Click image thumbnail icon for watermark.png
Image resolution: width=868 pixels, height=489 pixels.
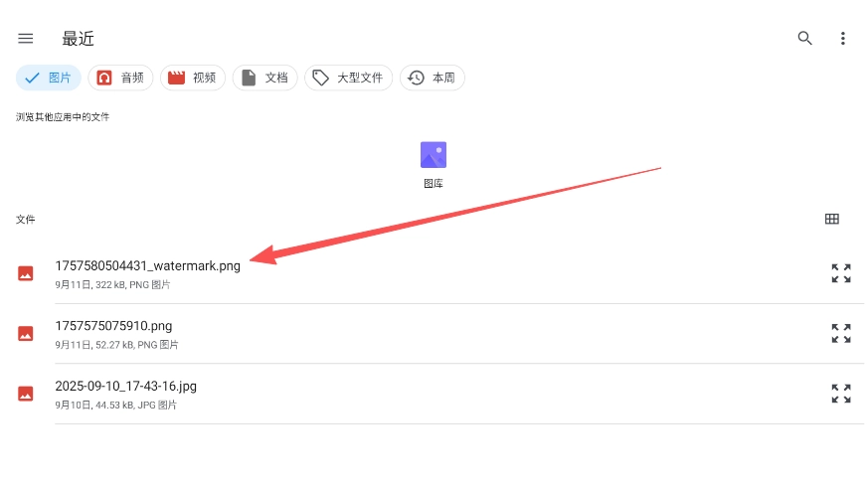click(26, 273)
